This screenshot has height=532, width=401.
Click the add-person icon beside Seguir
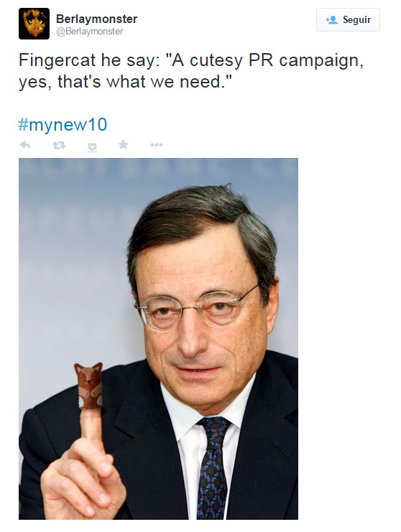pyautogui.click(x=331, y=19)
